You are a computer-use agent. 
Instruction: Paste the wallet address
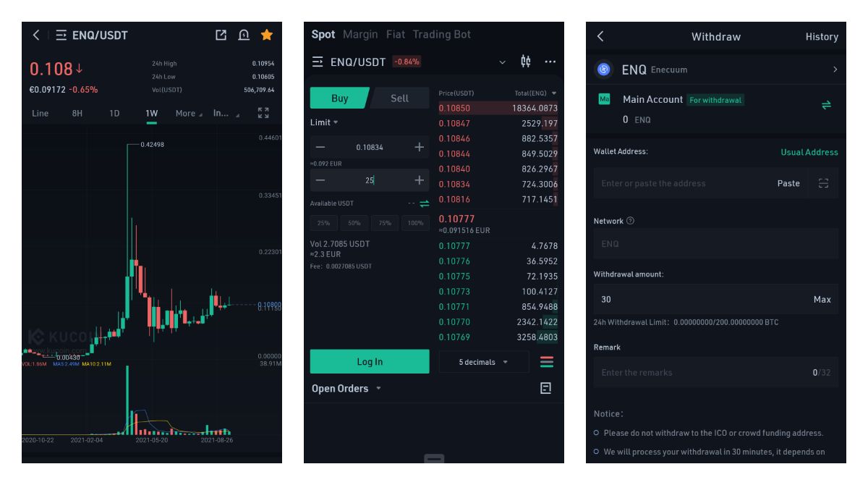coord(788,183)
